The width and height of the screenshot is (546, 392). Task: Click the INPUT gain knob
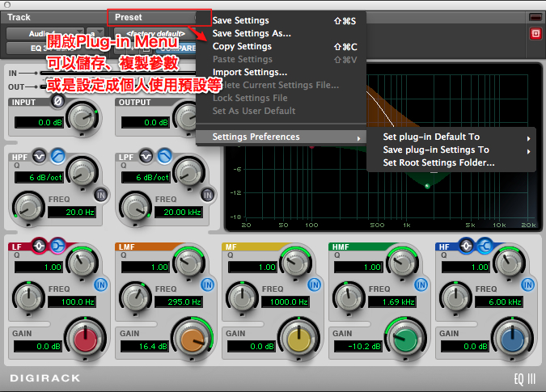83,118
